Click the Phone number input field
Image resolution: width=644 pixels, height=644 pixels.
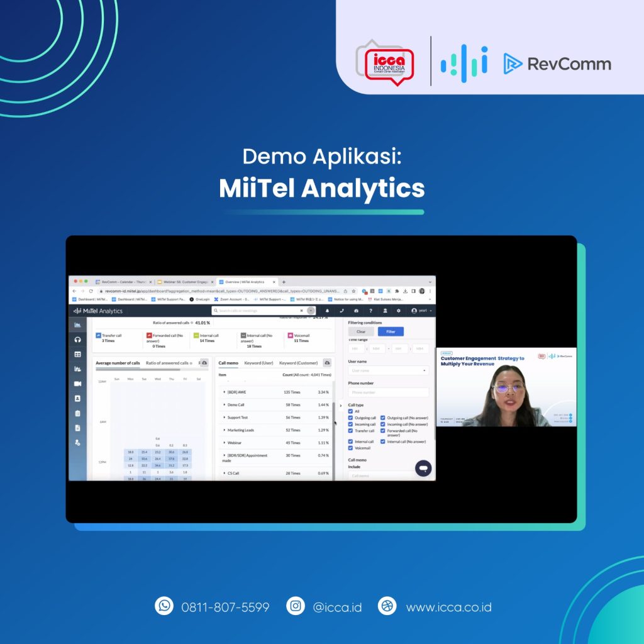[389, 392]
